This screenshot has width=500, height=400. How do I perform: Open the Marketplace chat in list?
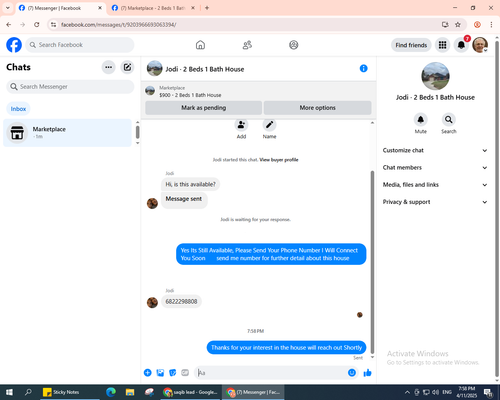click(x=68, y=133)
